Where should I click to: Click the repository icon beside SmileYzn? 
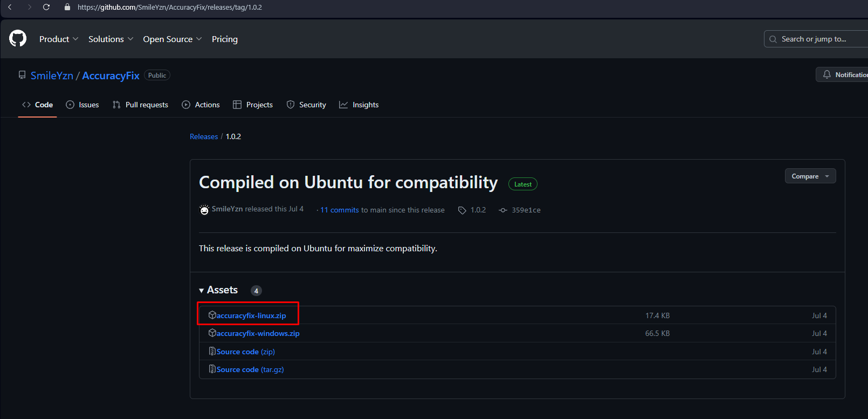(x=22, y=75)
